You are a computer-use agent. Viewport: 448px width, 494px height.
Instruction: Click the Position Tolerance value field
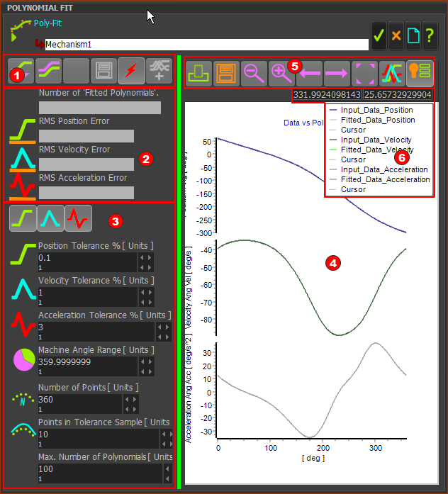pos(88,262)
